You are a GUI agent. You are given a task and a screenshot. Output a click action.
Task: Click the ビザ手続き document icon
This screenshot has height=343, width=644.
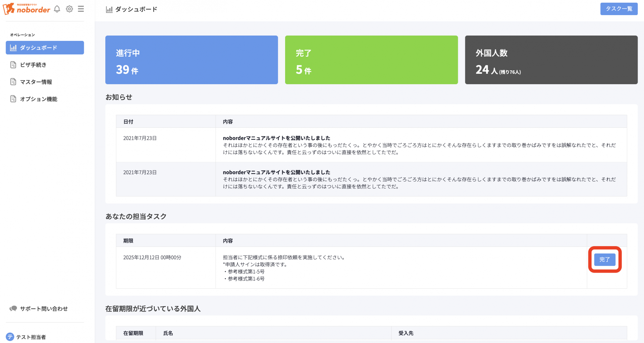point(13,64)
